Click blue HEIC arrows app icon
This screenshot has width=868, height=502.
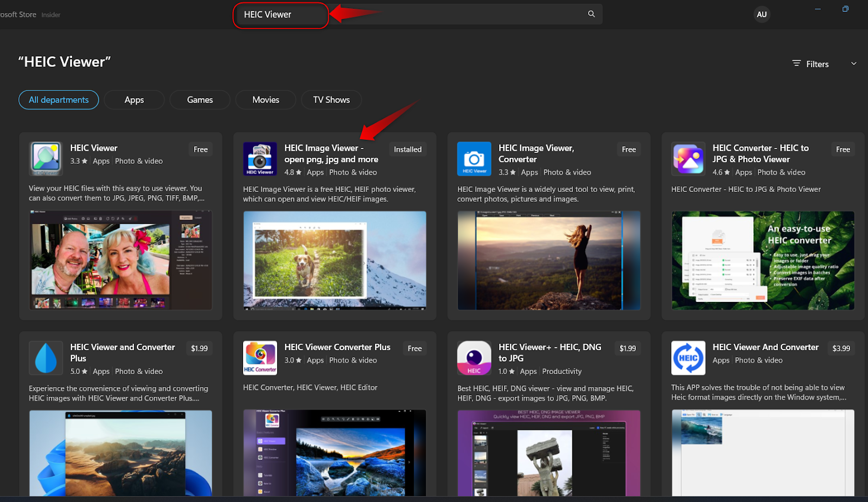(x=688, y=358)
